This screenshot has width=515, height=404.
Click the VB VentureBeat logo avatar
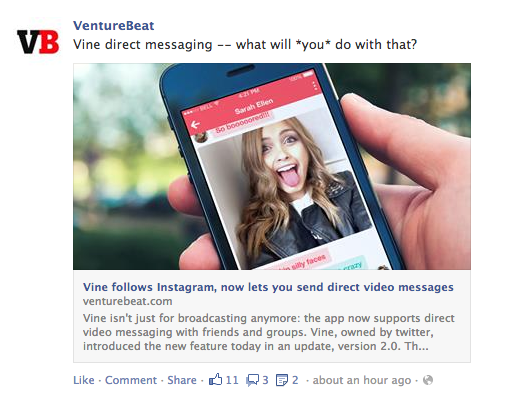(x=38, y=42)
